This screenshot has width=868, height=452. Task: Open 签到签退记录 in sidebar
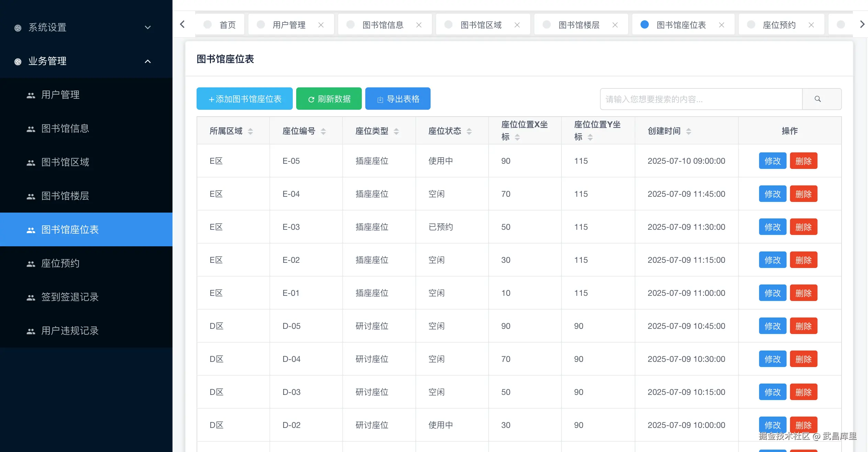(70, 297)
